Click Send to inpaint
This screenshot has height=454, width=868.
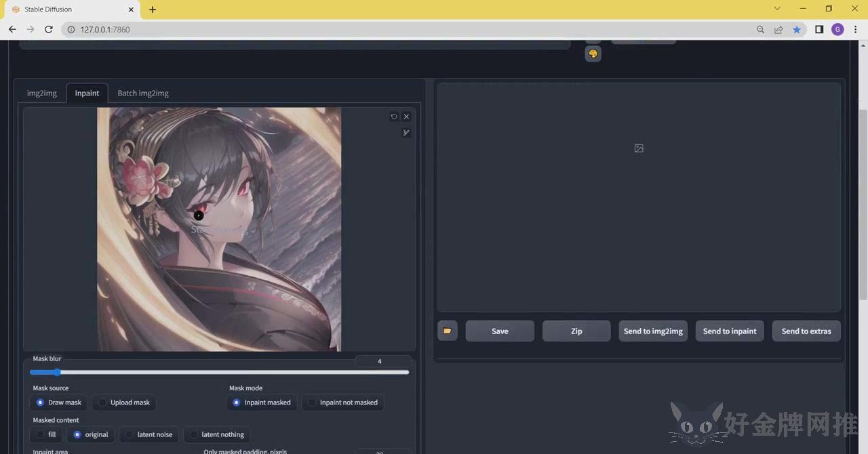coord(730,331)
